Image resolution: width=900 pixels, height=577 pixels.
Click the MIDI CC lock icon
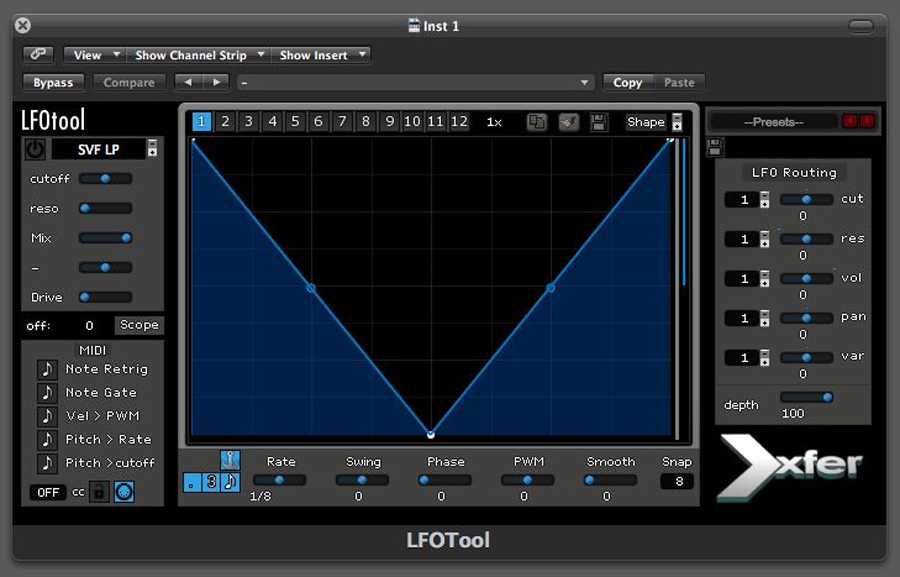pos(99,492)
